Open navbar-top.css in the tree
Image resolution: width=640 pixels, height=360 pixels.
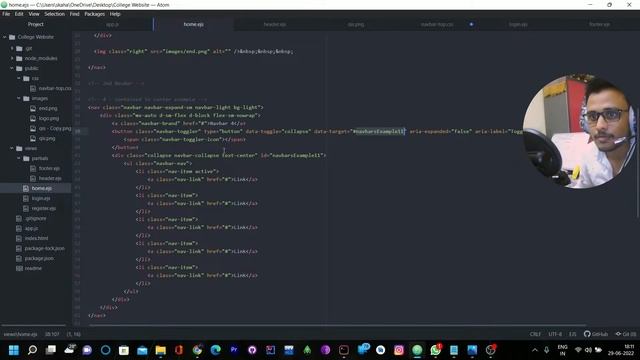tap(51, 88)
